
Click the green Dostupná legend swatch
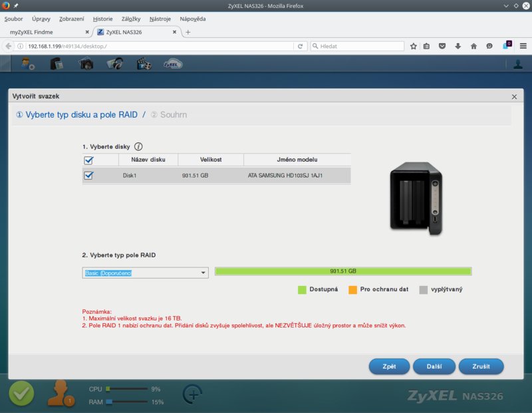click(302, 289)
